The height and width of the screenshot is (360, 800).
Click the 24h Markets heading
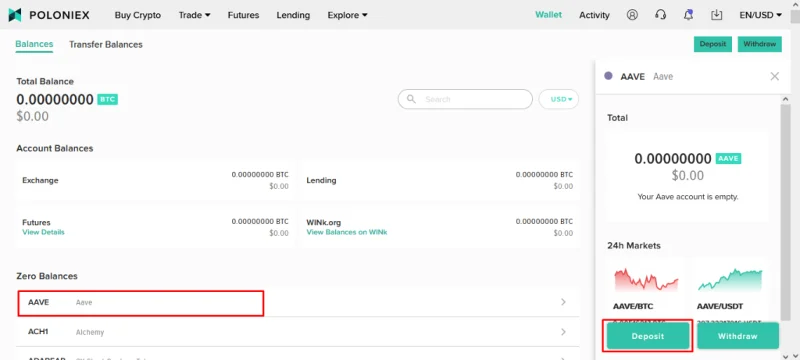(634, 245)
